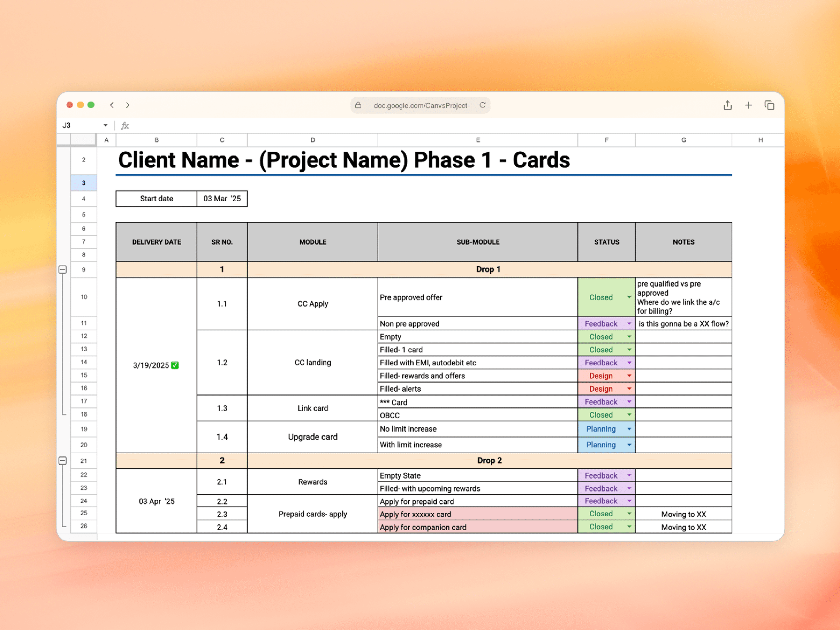Screen dimensions: 840x630
Task: Click the fx formula icon
Action: (125, 125)
